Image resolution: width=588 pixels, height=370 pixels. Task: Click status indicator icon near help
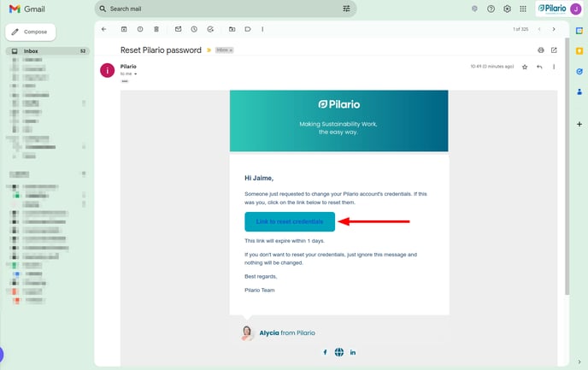point(474,9)
